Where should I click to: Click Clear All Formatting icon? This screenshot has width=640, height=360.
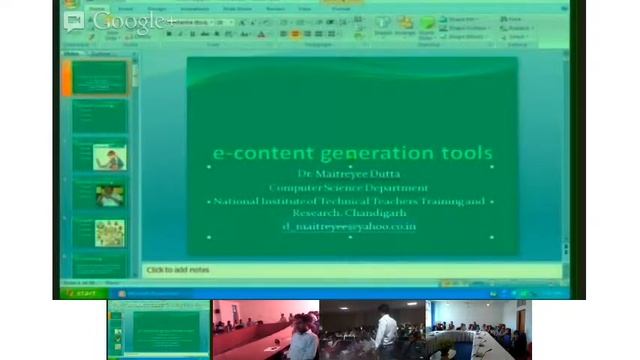pyautogui.click(x=266, y=22)
